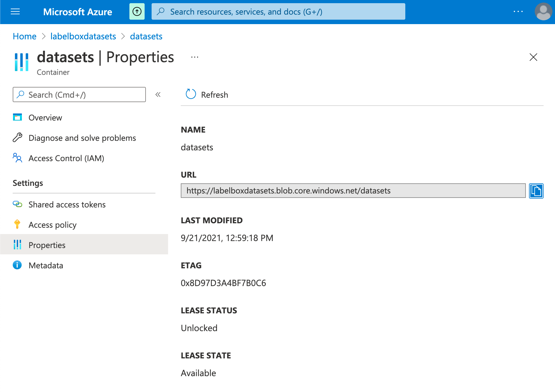Viewport: 555px width, 392px height.
Task: Select Properties in Settings menu
Action: tap(84, 244)
